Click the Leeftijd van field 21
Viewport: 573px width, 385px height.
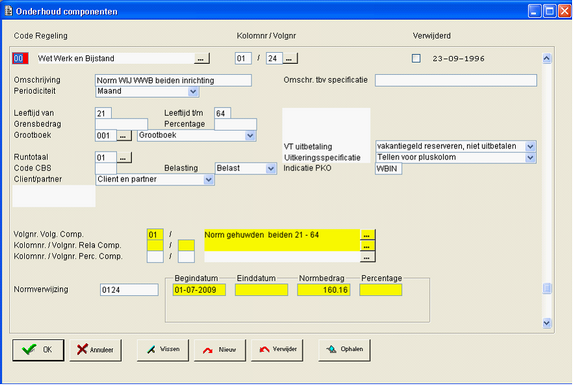coord(103,113)
